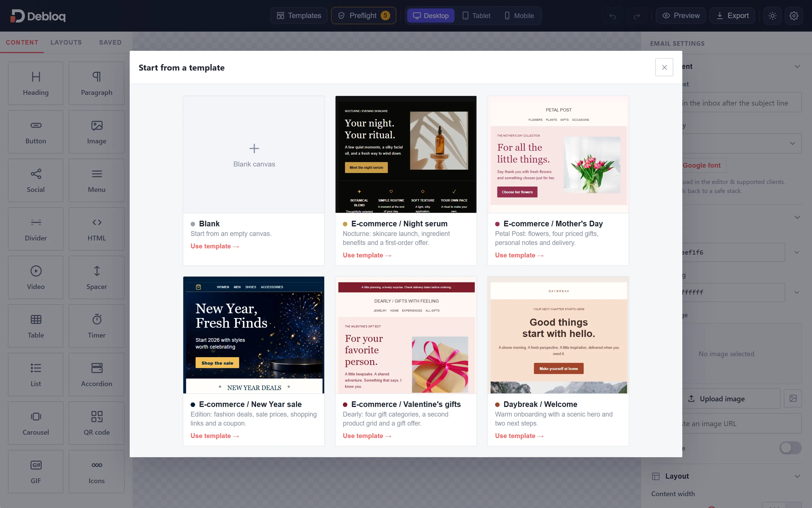This screenshot has height=508, width=812.
Task: Insert a Button block
Action: [36, 132]
